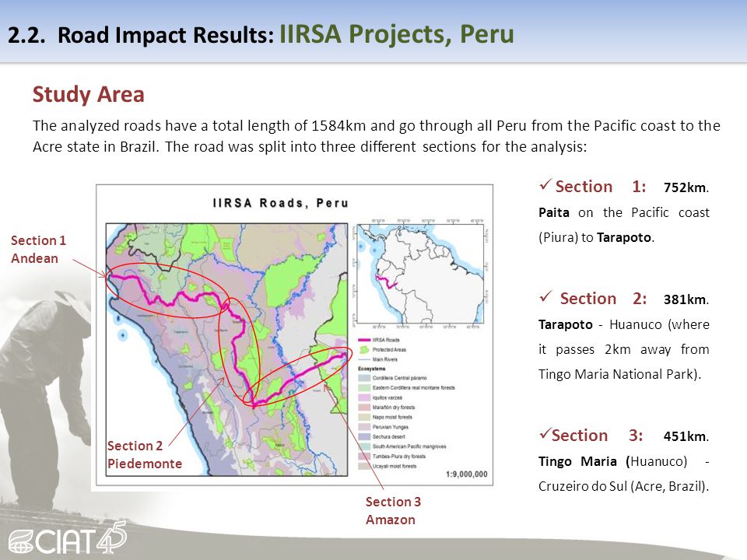The image size is (747, 560).
Task: Click the "Section 3:" heading on the right
Action: [x=598, y=436]
